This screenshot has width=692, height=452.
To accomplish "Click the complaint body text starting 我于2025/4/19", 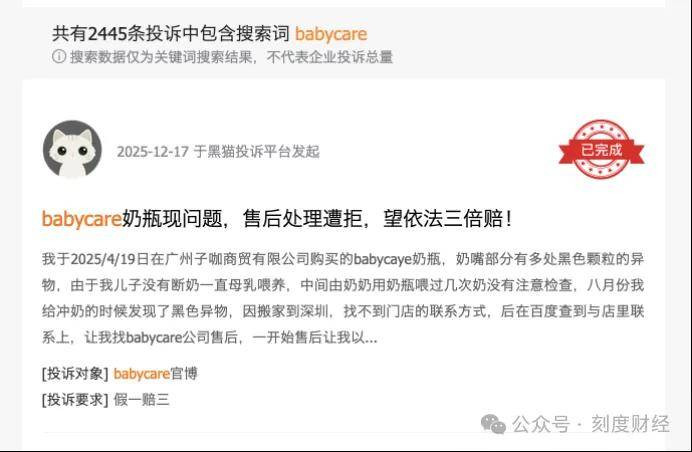I will (343, 298).
